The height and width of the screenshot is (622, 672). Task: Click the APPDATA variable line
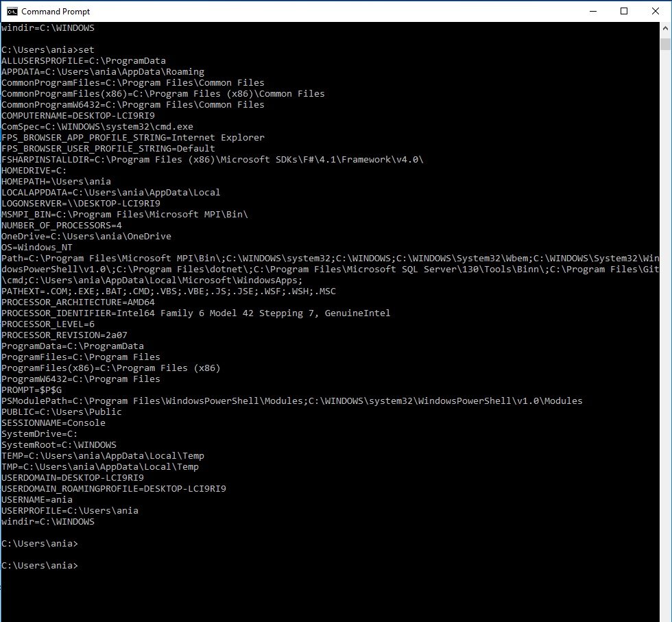coord(103,71)
